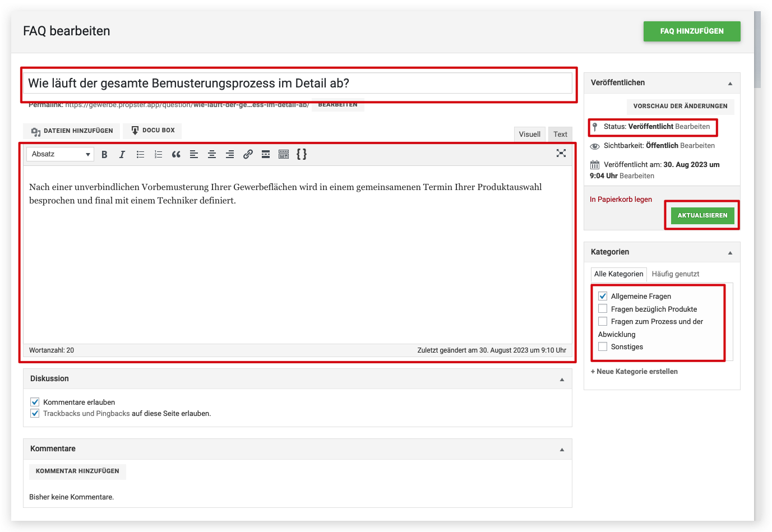Uncheck the Allgemeine Fragen category
The image size is (772, 532).
coord(603,296)
